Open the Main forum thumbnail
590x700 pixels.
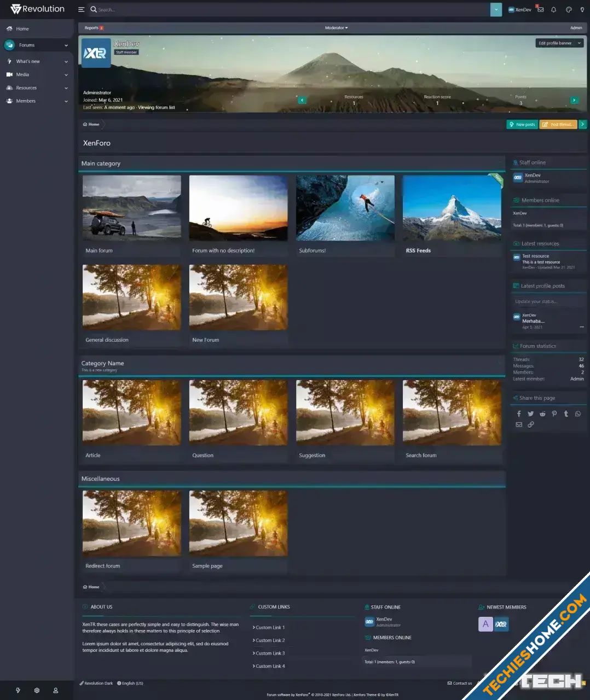pyautogui.click(x=132, y=207)
